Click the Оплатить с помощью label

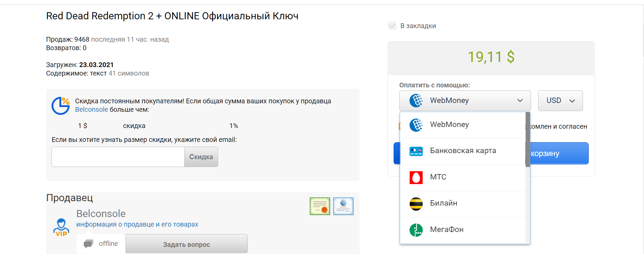(x=435, y=85)
